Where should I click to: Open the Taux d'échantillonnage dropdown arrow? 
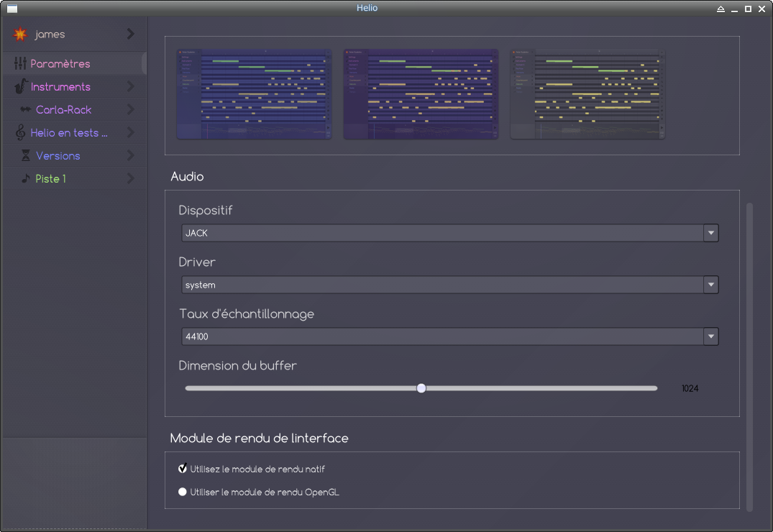coord(711,336)
